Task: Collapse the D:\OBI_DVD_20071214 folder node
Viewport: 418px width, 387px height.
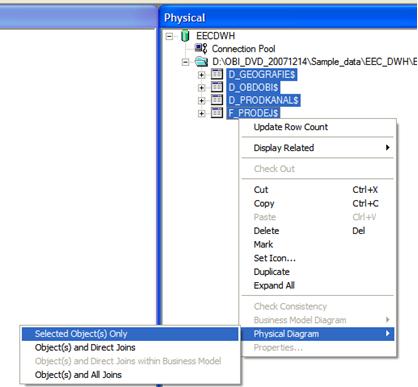Action: [x=185, y=62]
